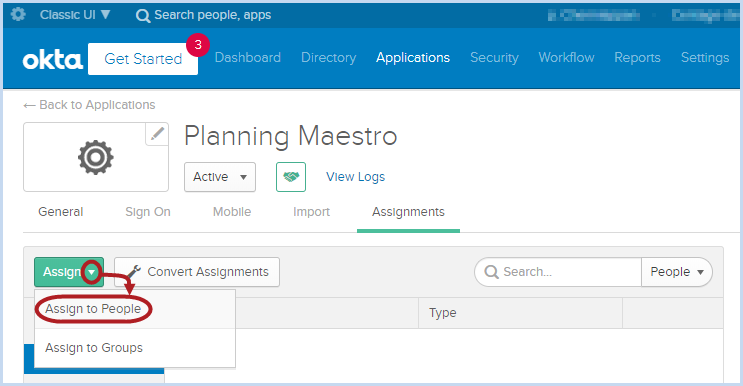Click the Planning Maestro gear app logo
Viewport: 743px width, 386px height.
96,157
